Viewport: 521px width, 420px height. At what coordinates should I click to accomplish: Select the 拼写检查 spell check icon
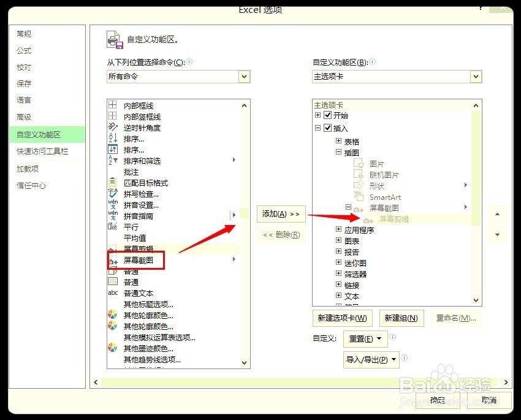click(x=113, y=194)
